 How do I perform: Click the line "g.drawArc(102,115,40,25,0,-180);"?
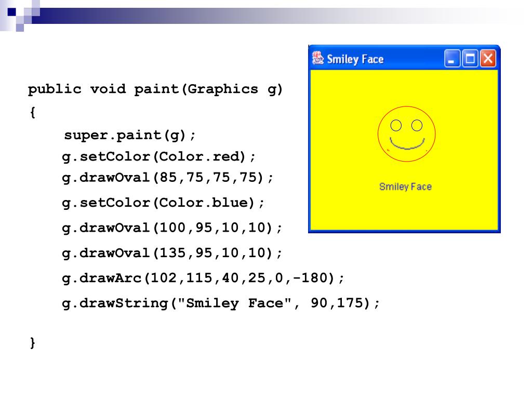click(x=203, y=278)
